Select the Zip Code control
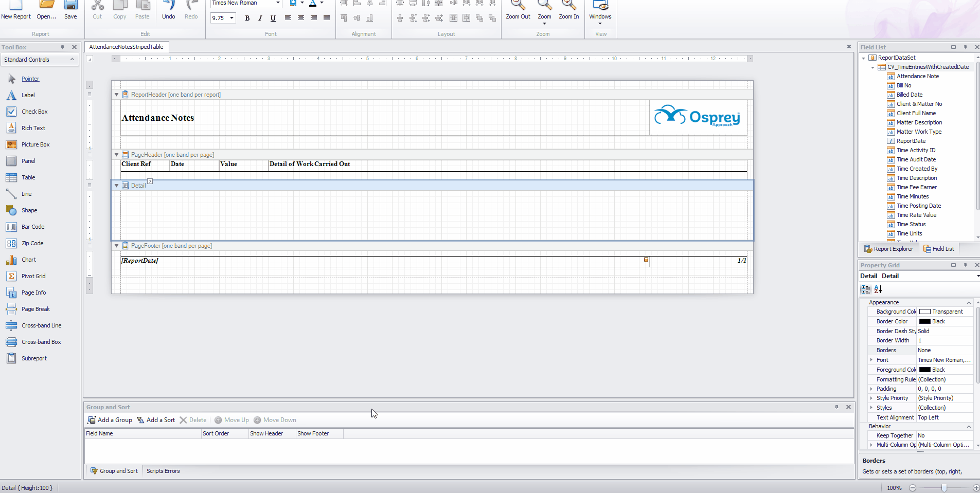980x493 pixels. click(x=32, y=243)
